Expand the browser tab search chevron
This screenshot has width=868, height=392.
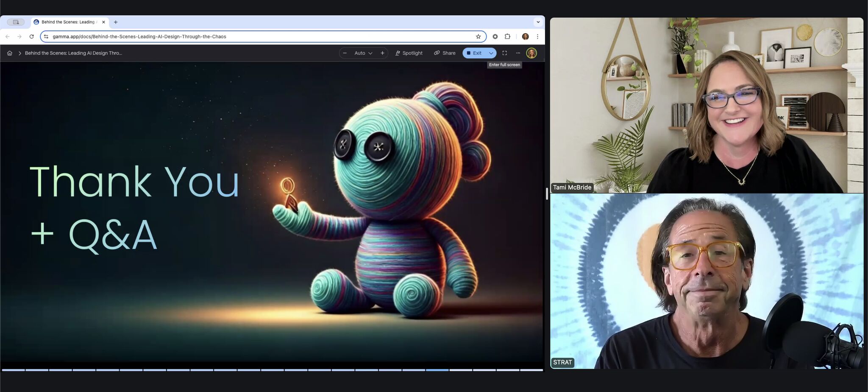point(538,22)
